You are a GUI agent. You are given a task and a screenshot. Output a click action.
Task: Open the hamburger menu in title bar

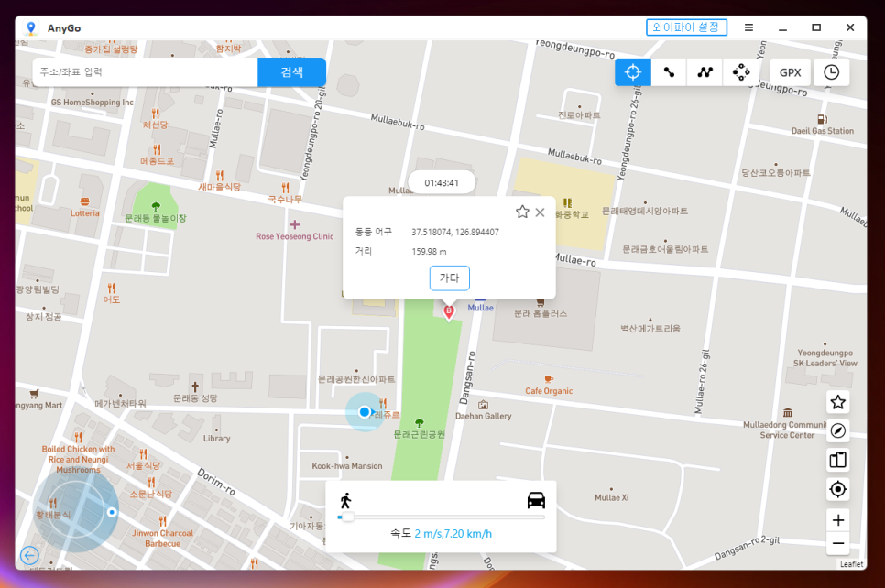pyautogui.click(x=749, y=27)
